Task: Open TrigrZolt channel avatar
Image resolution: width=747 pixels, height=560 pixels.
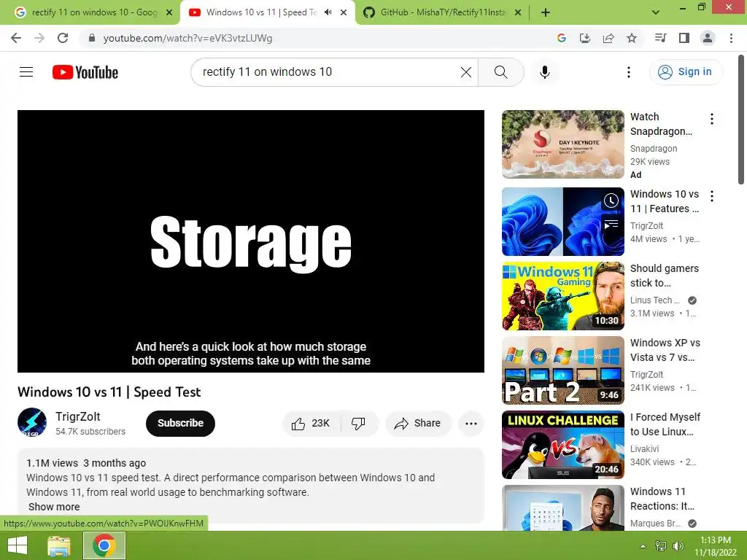Action: coord(32,422)
